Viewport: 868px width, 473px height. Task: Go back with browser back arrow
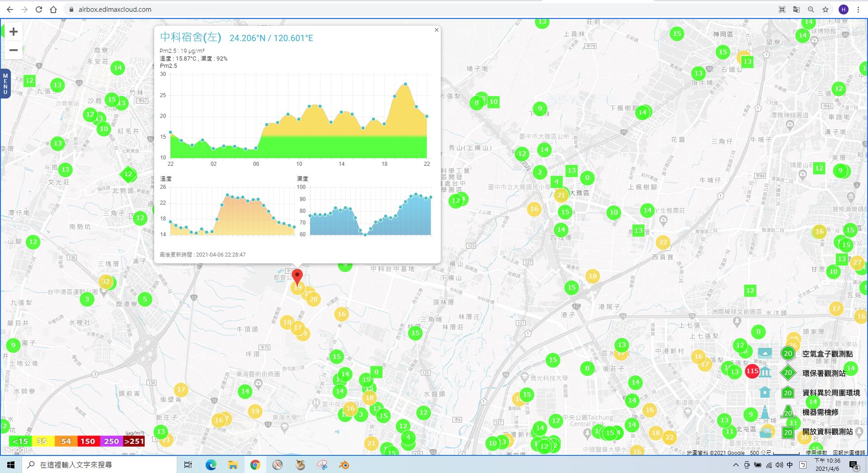point(10,9)
